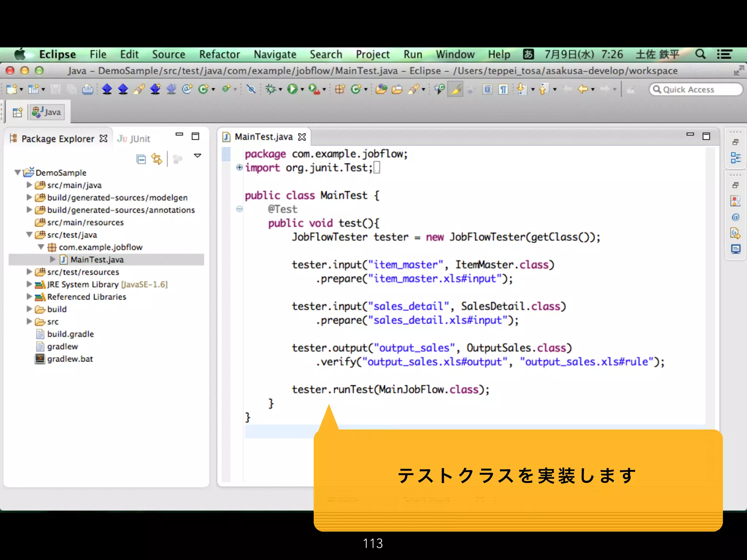Viewport: 747px width, 560px height.
Task: Click the Open Type folder icon
Action: 381,89
